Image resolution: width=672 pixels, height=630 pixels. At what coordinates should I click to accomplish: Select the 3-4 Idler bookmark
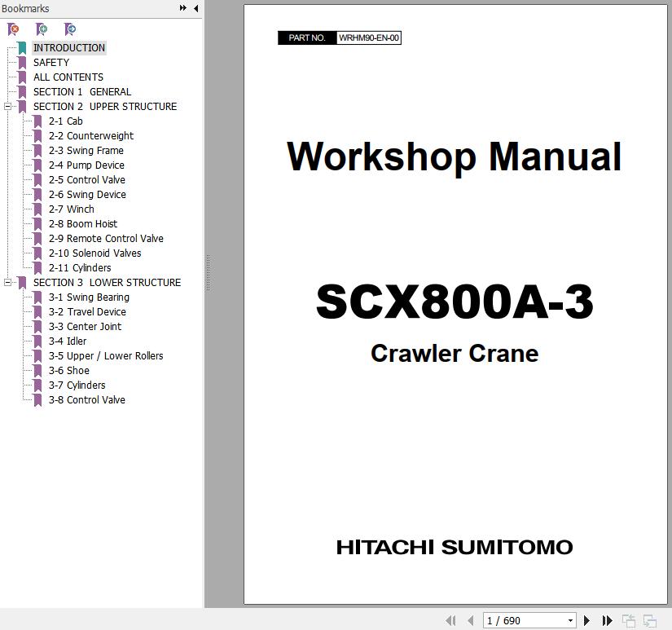[x=68, y=341]
